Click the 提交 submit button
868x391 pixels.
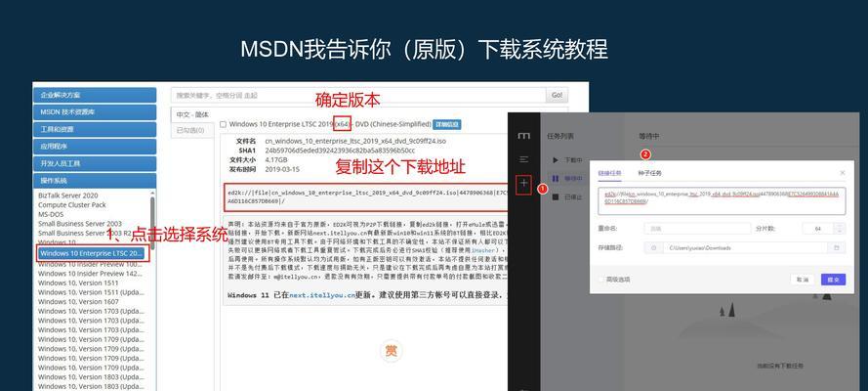click(833, 280)
